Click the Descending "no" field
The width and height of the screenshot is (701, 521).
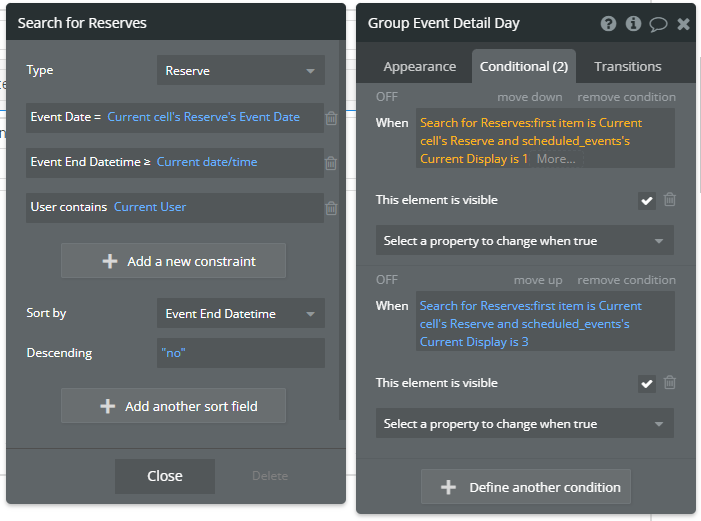241,353
